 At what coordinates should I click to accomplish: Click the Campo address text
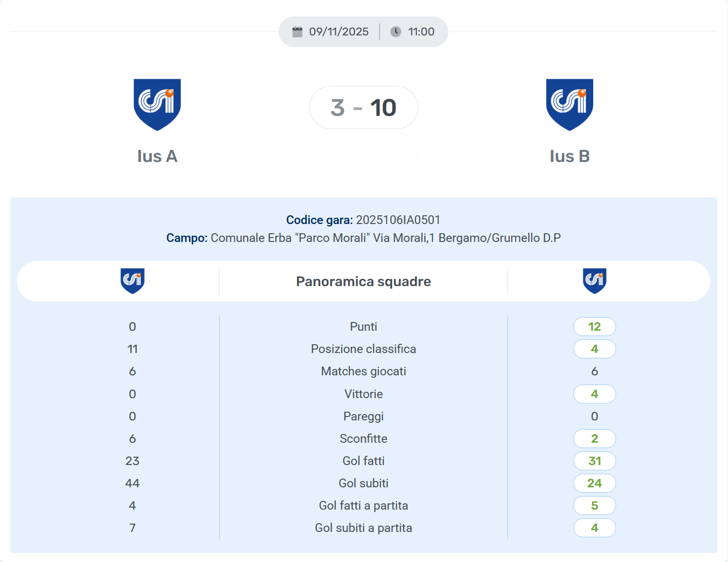point(385,238)
